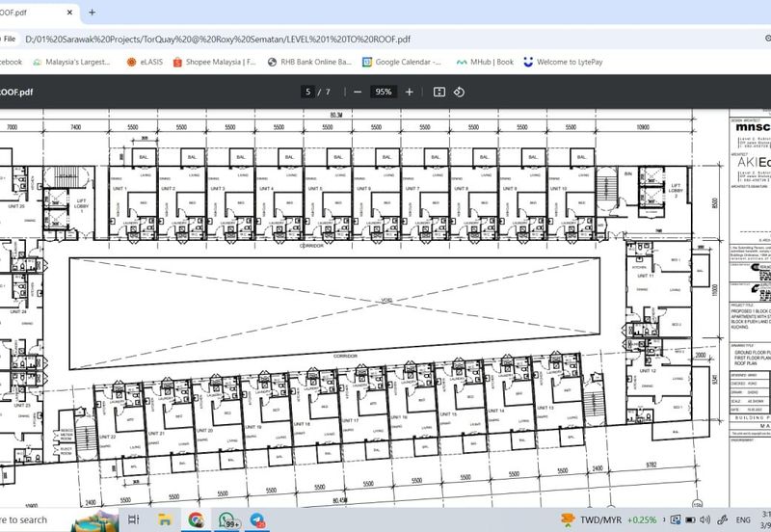
Task: Open the TWD/MYR currency widget
Action: click(617, 519)
